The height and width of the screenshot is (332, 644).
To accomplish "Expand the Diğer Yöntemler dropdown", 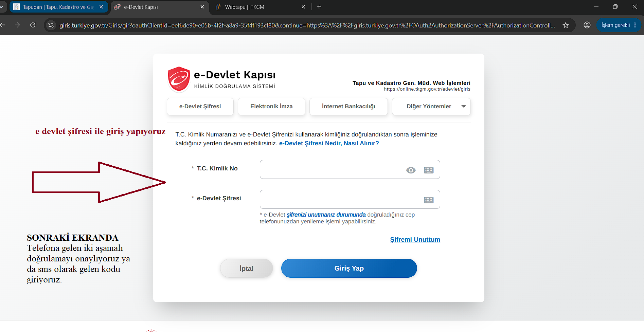I will 431,107.
